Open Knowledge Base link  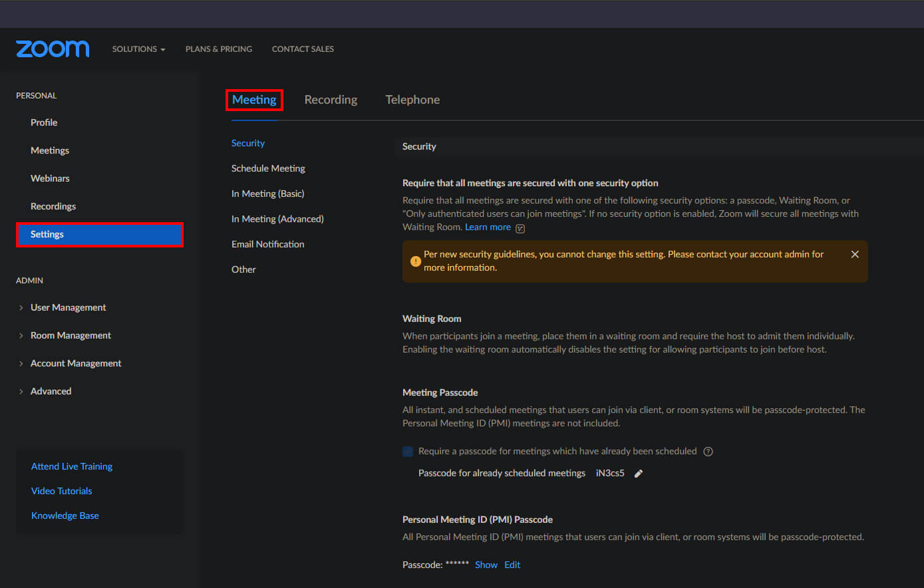(x=65, y=515)
